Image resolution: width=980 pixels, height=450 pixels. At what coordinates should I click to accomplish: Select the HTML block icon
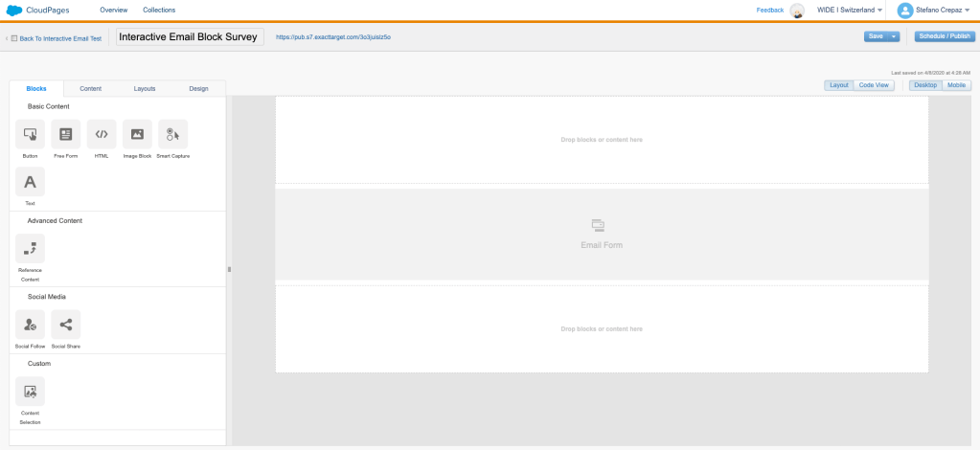[x=102, y=134]
